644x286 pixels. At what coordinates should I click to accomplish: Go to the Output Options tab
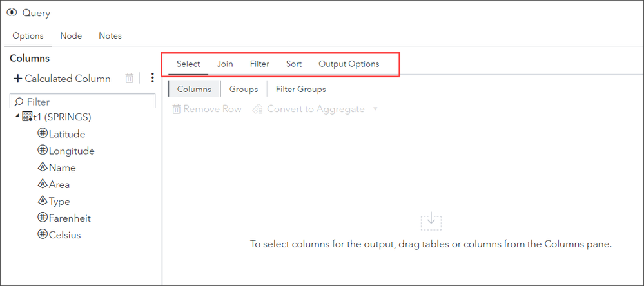pos(349,64)
